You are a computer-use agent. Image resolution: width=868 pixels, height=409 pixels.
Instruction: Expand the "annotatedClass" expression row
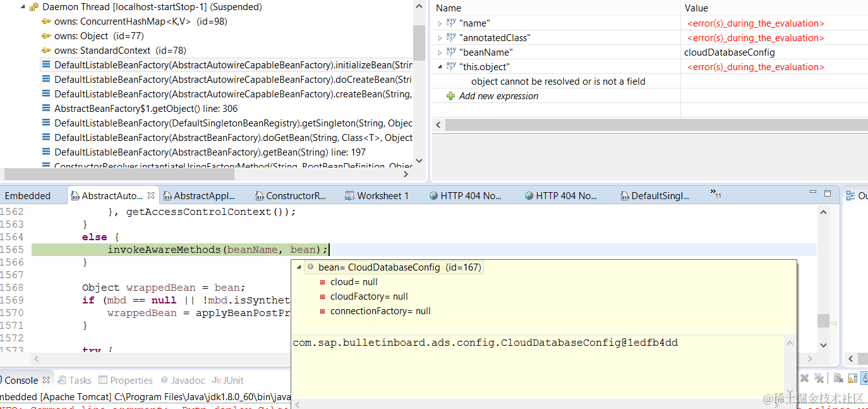pyautogui.click(x=440, y=38)
